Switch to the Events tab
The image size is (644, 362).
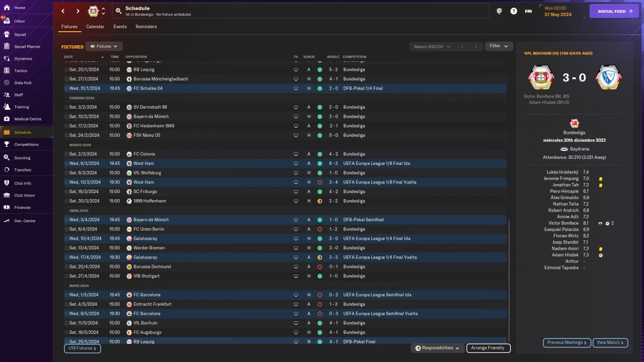pos(120,27)
